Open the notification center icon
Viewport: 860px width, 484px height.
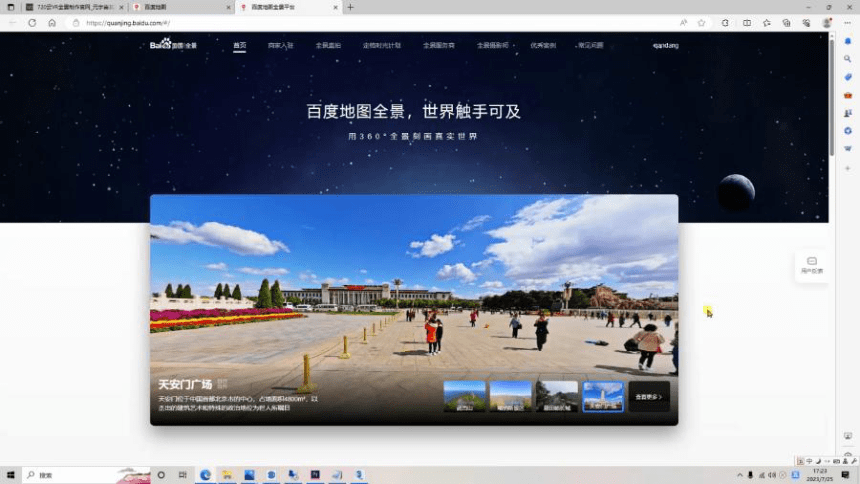(x=845, y=475)
